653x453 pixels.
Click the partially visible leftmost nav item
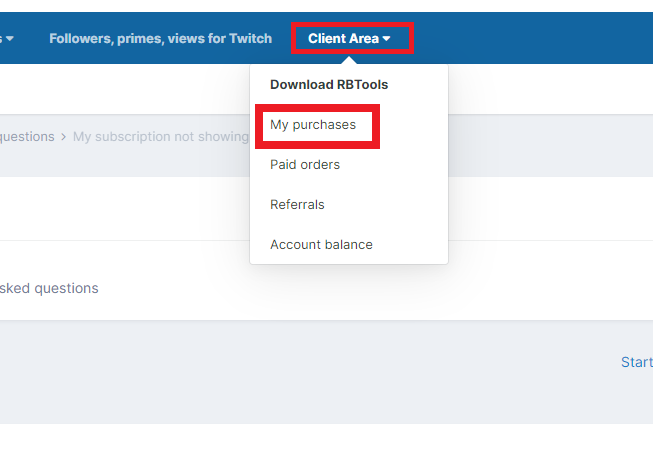pyautogui.click(x=3, y=39)
